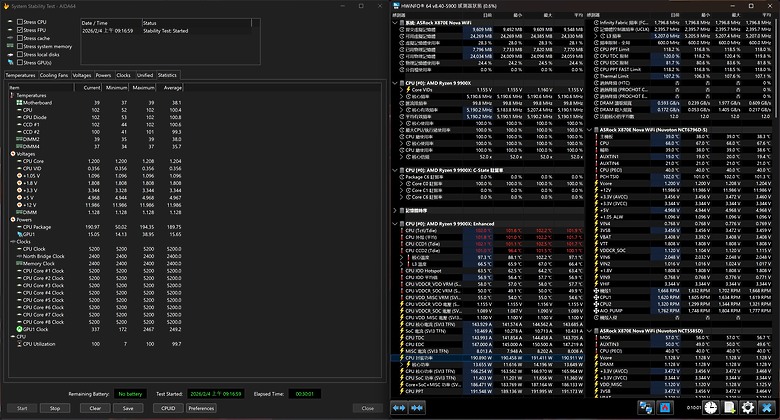Switch to the Powers tab
Image resolution: width=780 pixels, height=420 pixels.
pyautogui.click(x=103, y=75)
